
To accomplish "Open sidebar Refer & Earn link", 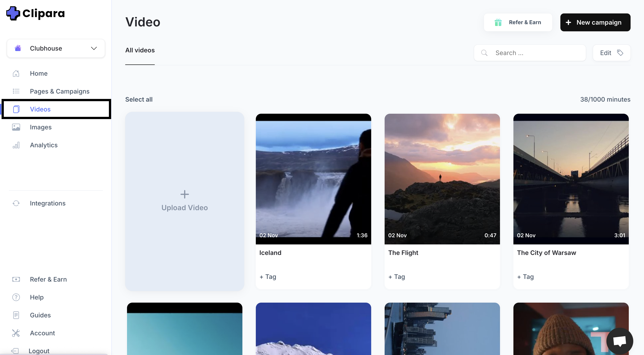I will coord(48,279).
